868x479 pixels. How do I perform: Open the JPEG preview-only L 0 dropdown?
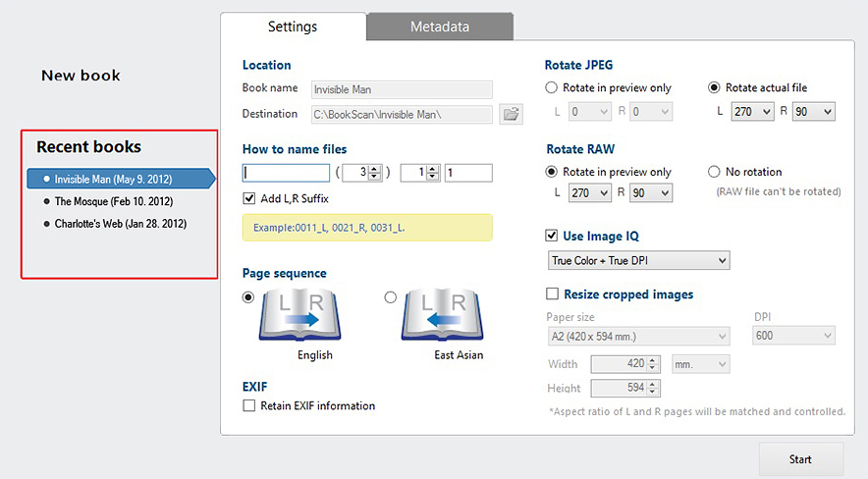point(589,112)
